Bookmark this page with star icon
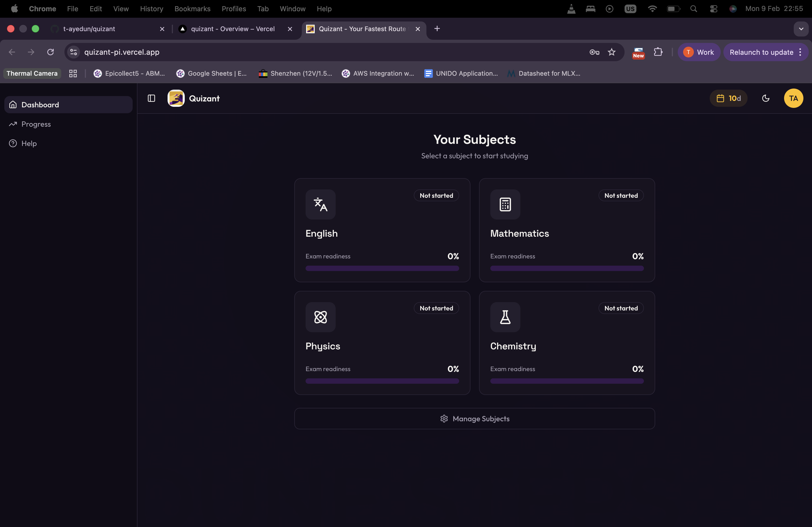 tap(611, 52)
